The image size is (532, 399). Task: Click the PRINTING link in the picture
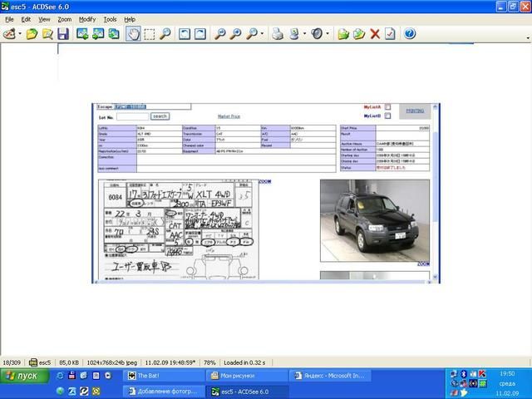(x=415, y=111)
